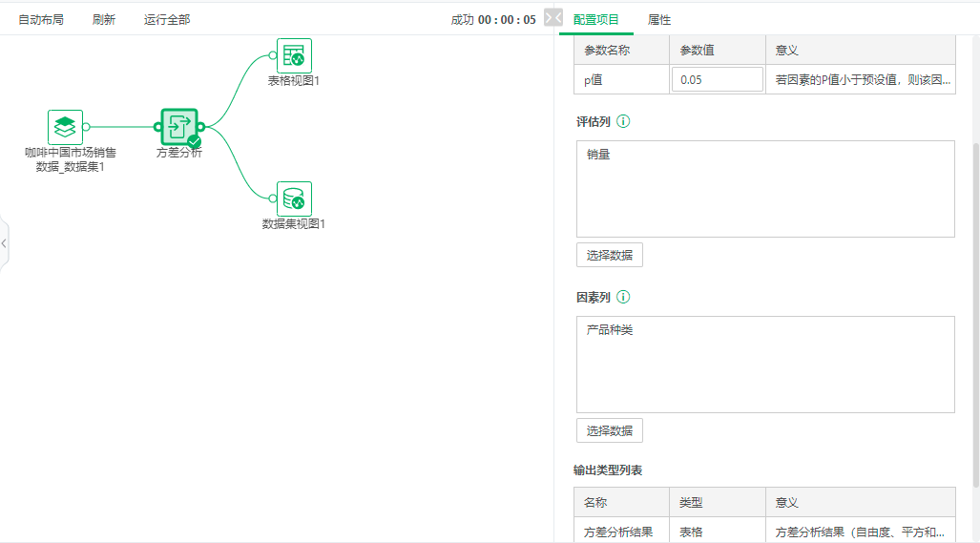Viewport: 980px width, 543px height.
Task: Click the 表格视图1 node label
Action: pos(294,80)
